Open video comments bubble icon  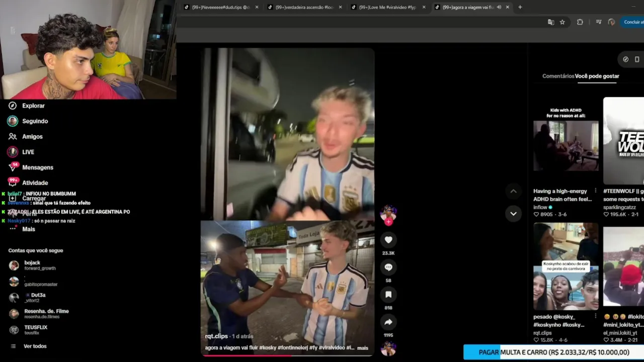[x=388, y=267]
